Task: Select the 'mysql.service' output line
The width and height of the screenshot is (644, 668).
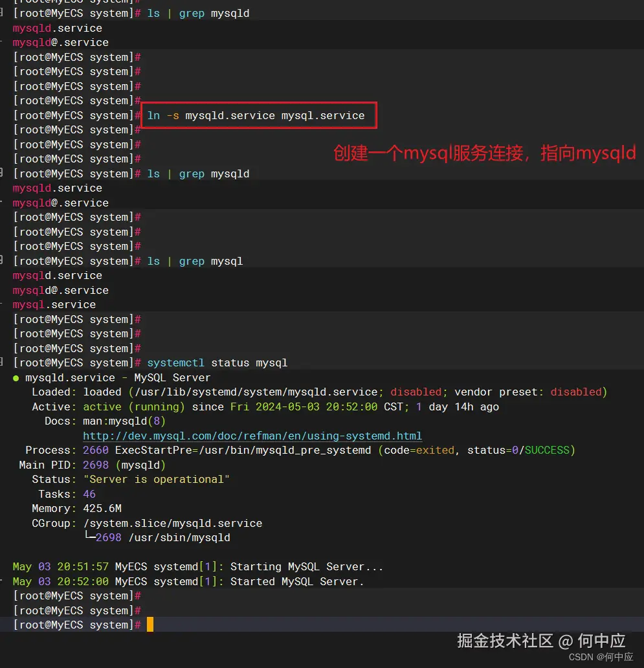Action: point(54,305)
